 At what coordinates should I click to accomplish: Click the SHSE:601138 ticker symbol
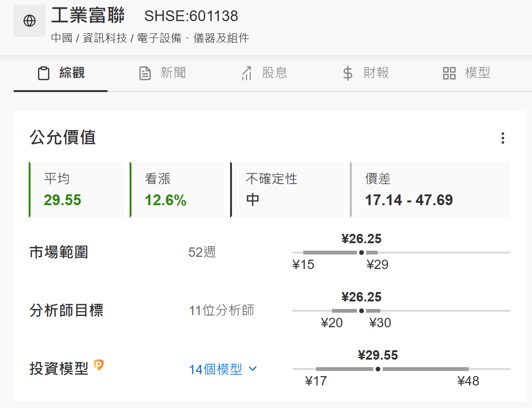point(192,16)
